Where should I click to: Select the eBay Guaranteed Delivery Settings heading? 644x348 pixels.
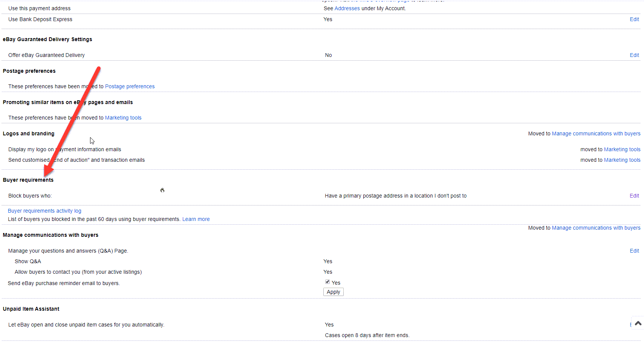(47, 39)
